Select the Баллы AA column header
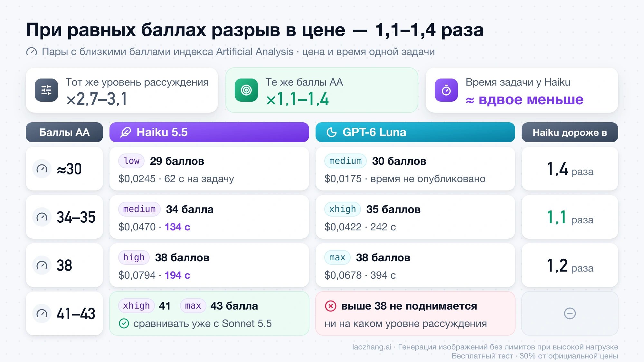 (x=64, y=132)
